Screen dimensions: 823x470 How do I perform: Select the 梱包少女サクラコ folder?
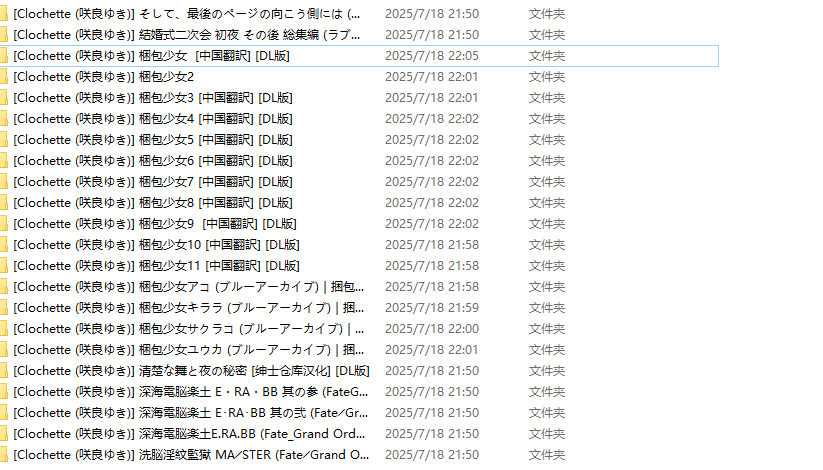pyautogui.click(x=188, y=329)
